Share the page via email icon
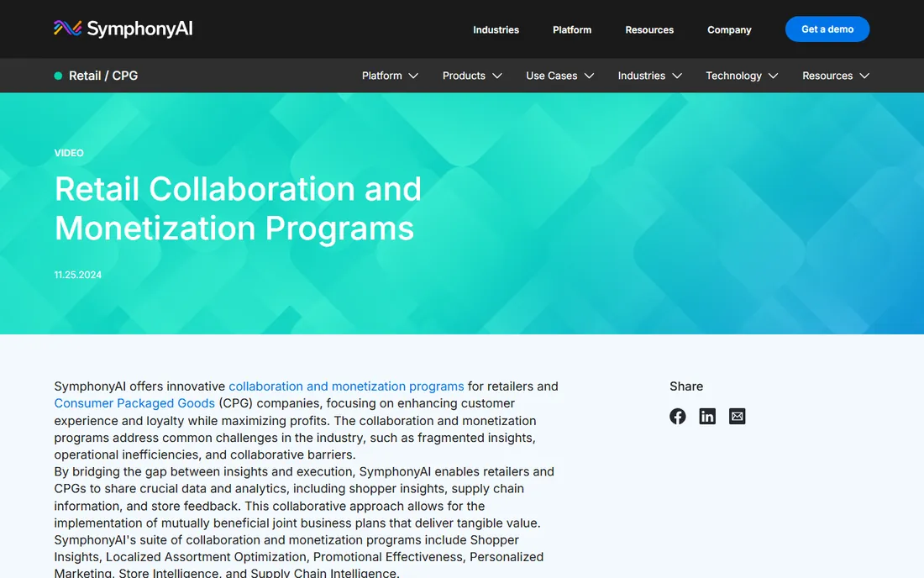This screenshot has height=578, width=924. [x=738, y=417]
